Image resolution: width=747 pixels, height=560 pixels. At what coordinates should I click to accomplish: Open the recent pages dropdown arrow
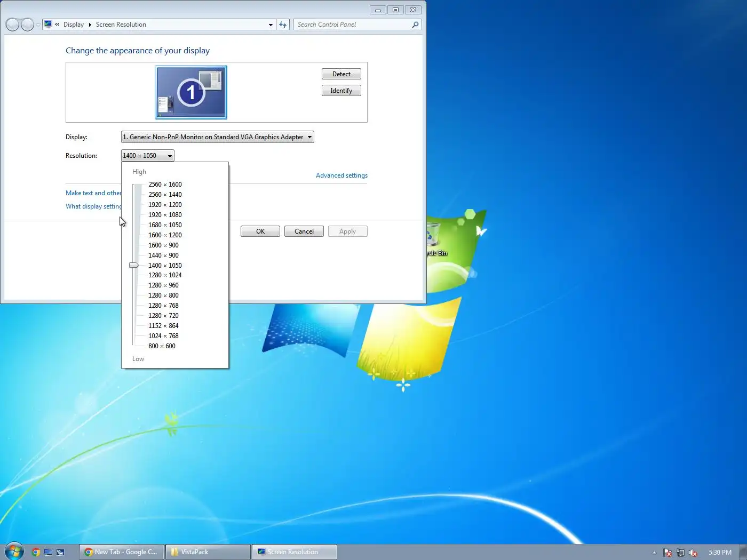tap(38, 25)
